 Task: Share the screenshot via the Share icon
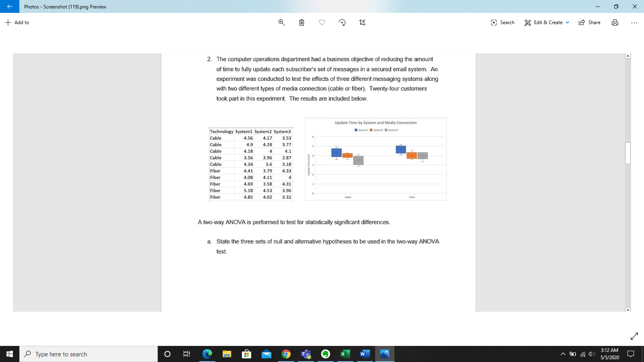[x=589, y=23]
